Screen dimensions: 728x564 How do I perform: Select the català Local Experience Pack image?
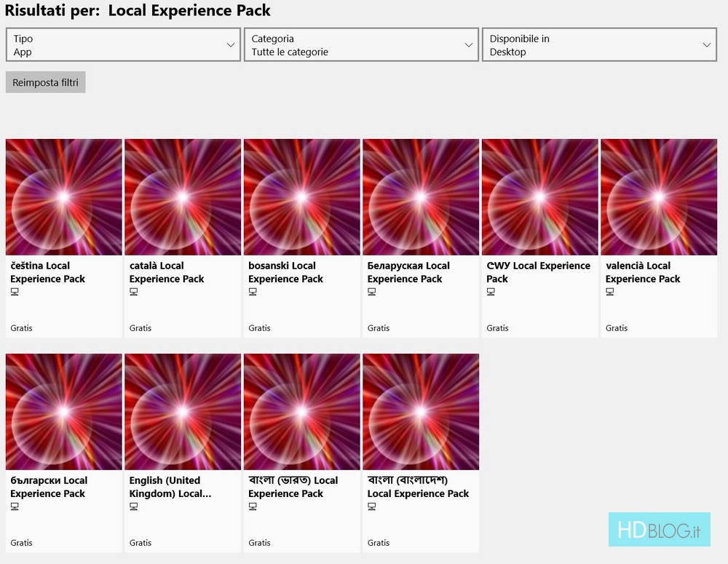tap(183, 197)
